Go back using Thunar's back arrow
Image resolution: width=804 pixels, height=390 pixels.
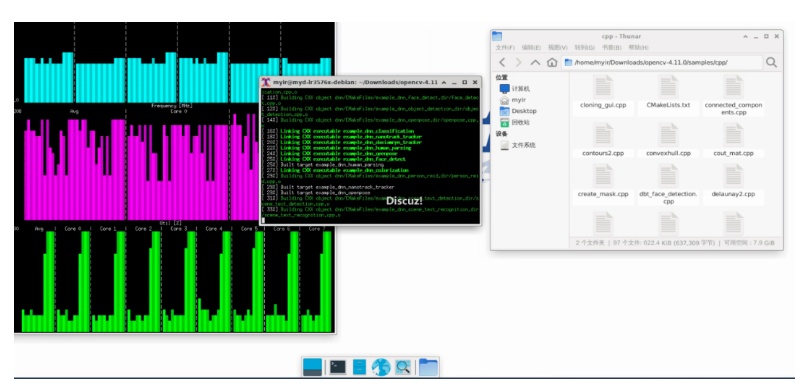502,63
